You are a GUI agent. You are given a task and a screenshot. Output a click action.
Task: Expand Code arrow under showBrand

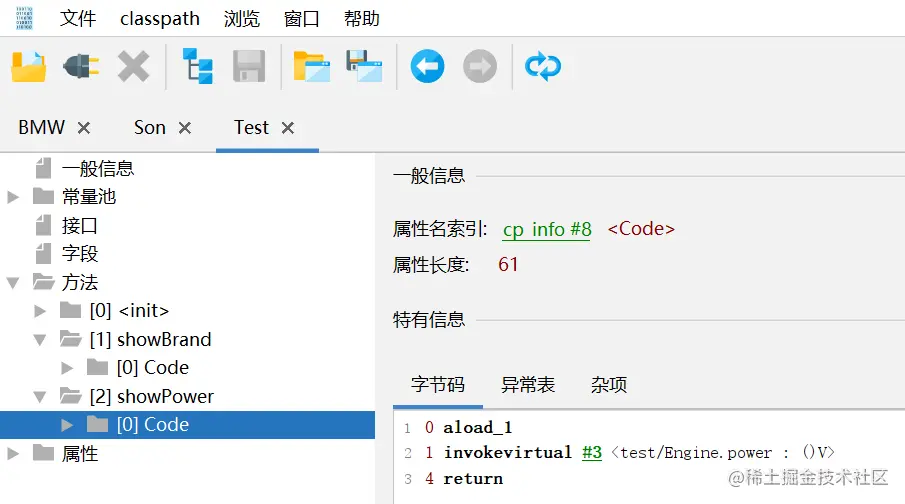[67, 368]
